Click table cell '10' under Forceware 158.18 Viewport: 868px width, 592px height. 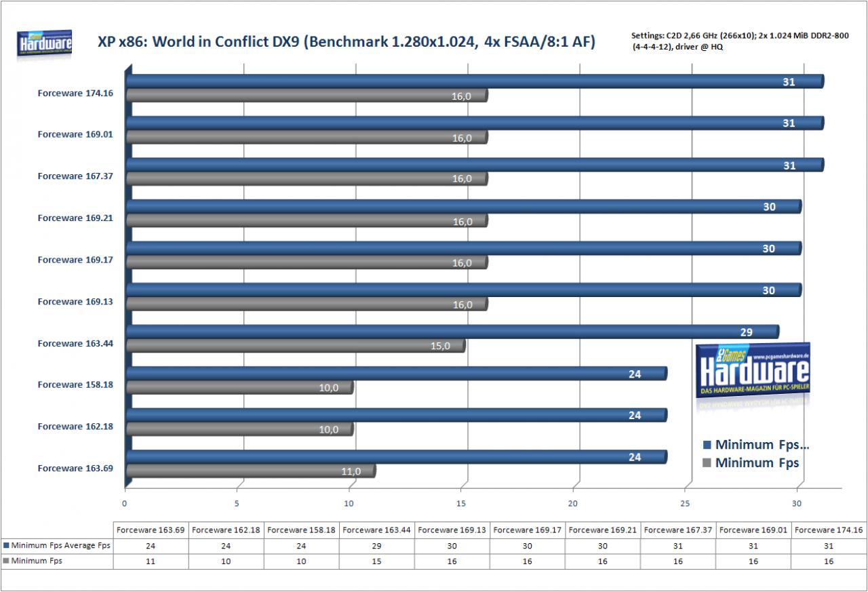(301, 561)
